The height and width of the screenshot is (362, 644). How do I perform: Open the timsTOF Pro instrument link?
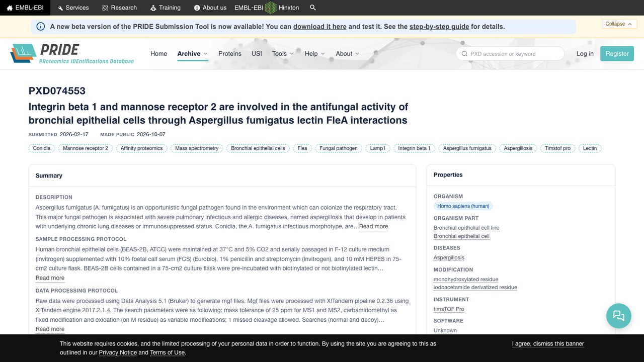tap(449, 309)
